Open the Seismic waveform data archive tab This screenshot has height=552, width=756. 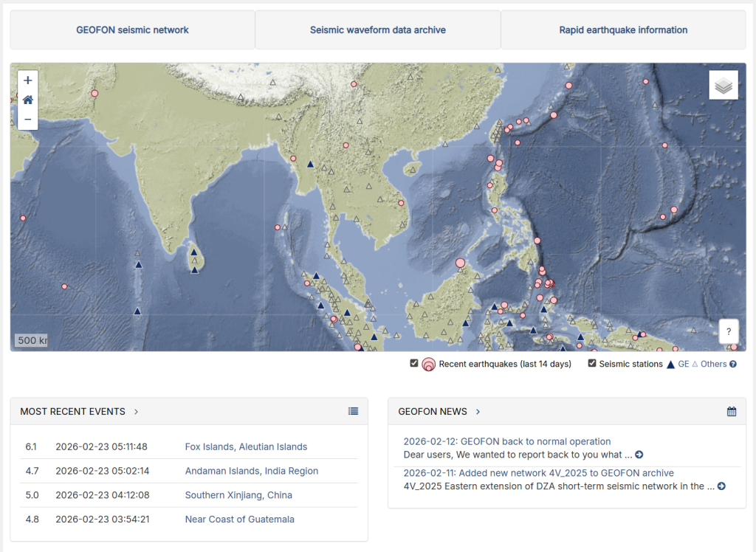tap(377, 30)
